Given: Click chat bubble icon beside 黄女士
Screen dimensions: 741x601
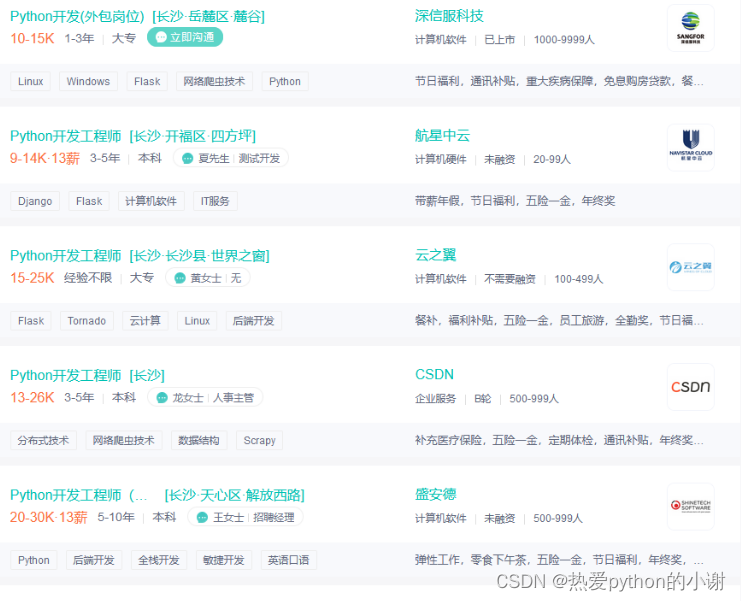Looking at the screenshot, I should click(180, 278).
